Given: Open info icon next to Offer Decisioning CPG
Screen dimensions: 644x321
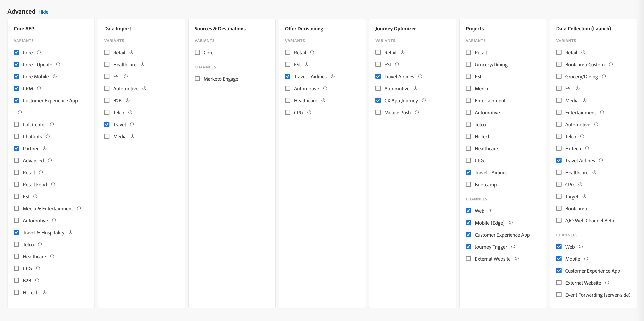Looking at the screenshot, I should [309, 112].
